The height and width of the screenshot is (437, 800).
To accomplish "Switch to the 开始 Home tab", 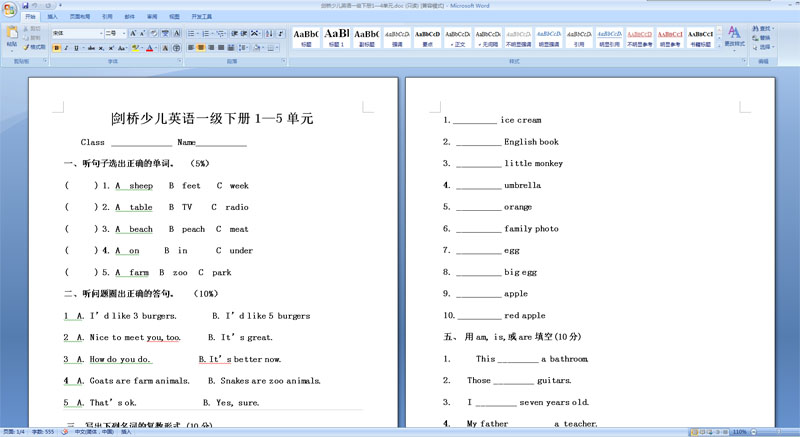I will click(31, 17).
